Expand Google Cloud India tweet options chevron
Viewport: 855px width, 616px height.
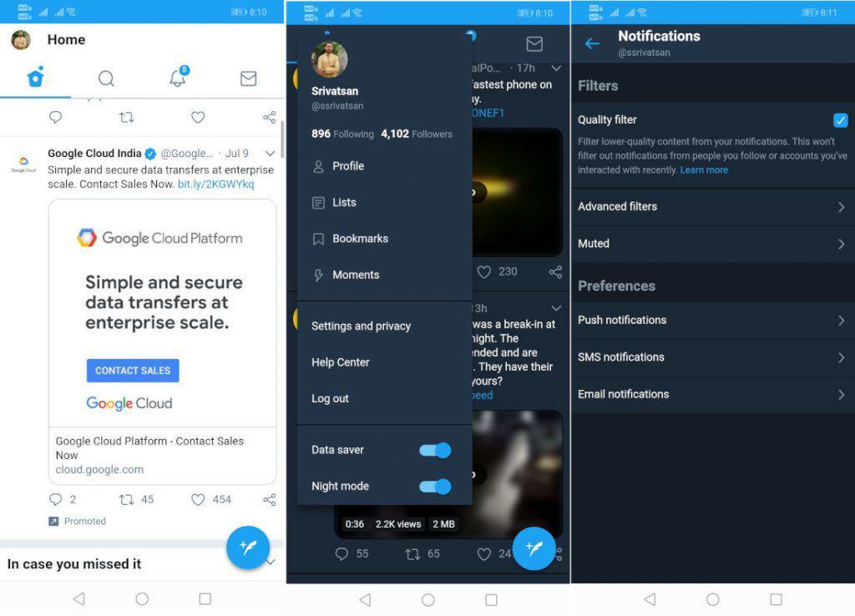click(270, 154)
